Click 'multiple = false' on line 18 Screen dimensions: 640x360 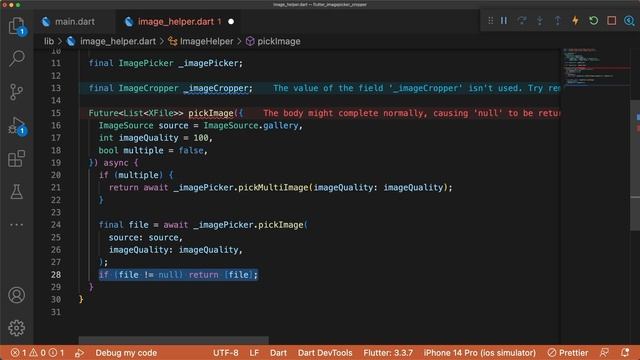coord(164,151)
